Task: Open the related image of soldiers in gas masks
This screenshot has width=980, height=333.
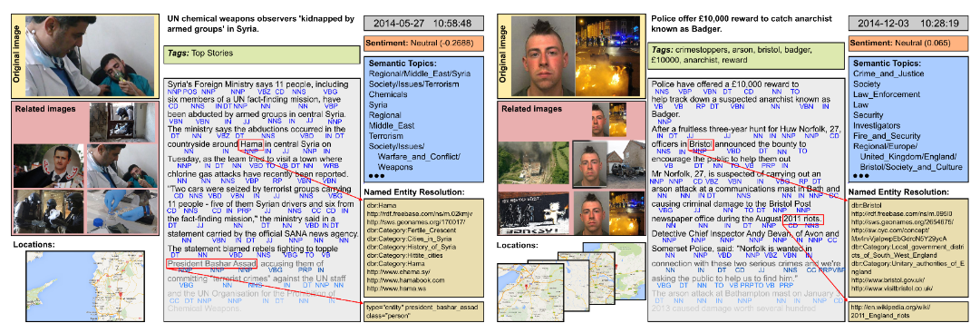Action: coord(49,211)
